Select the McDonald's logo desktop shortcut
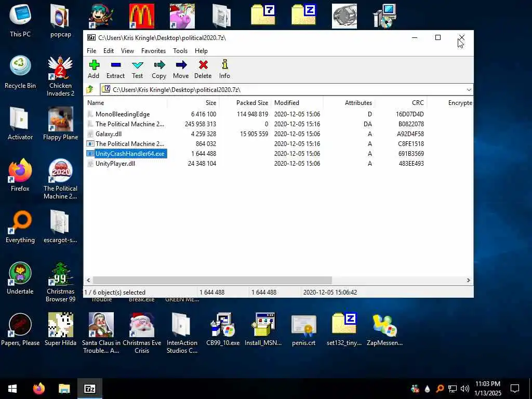Viewport: 532px width, 399px height. pyautogui.click(x=142, y=16)
